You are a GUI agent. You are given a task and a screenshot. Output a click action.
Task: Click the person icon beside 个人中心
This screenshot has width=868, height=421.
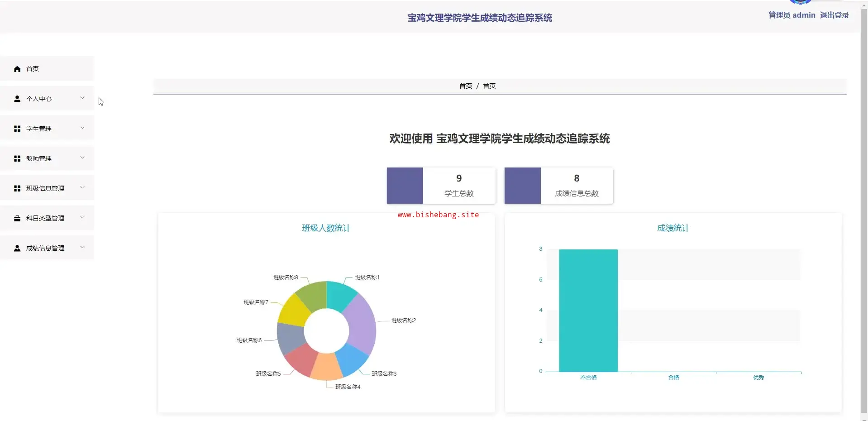click(x=17, y=99)
